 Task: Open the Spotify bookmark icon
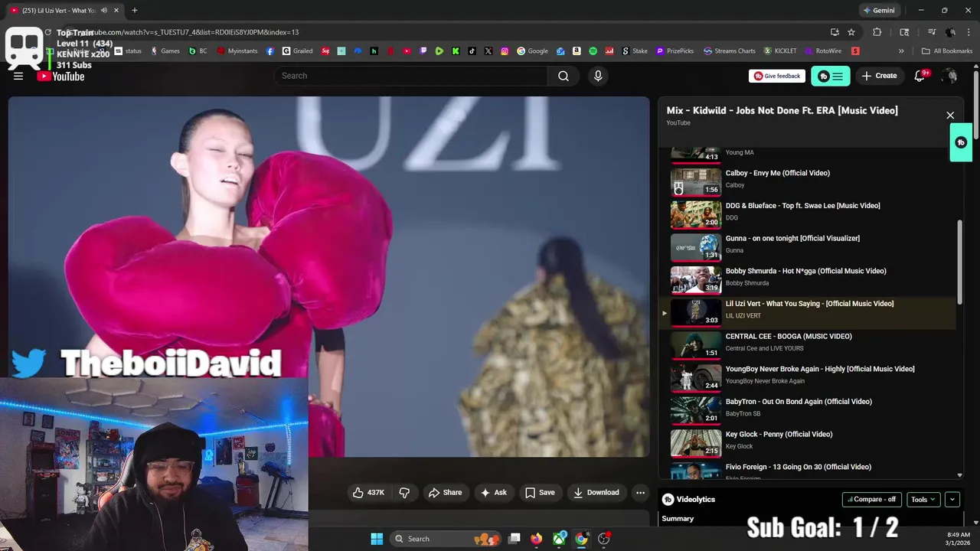[593, 51]
